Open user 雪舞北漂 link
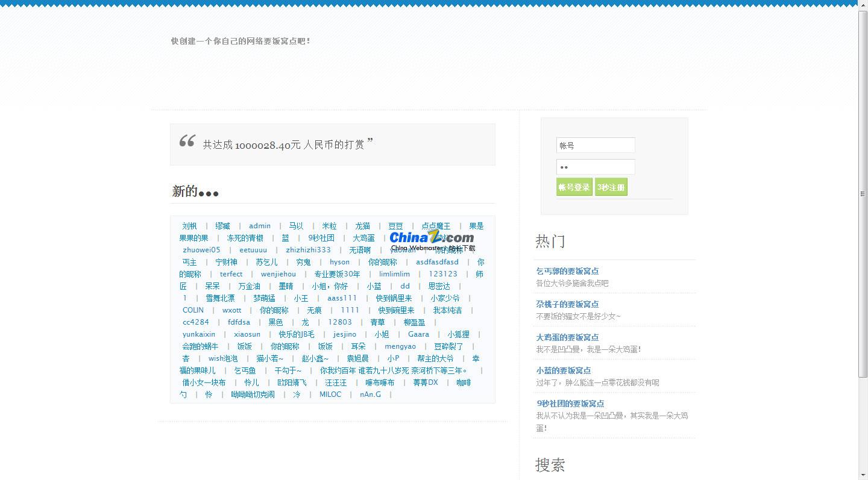868x480 pixels. coord(220,298)
